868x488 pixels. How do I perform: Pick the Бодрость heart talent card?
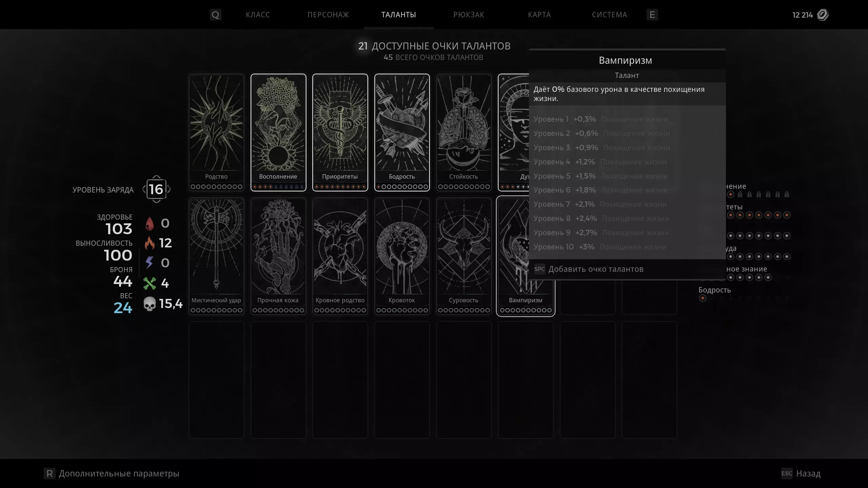coord(402,133)
